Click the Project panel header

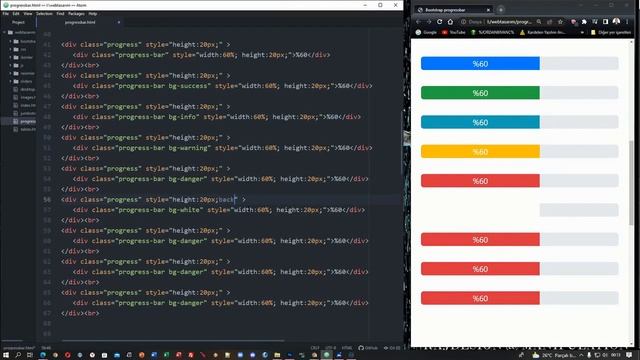pyautogui.click(x=18, y=22)
